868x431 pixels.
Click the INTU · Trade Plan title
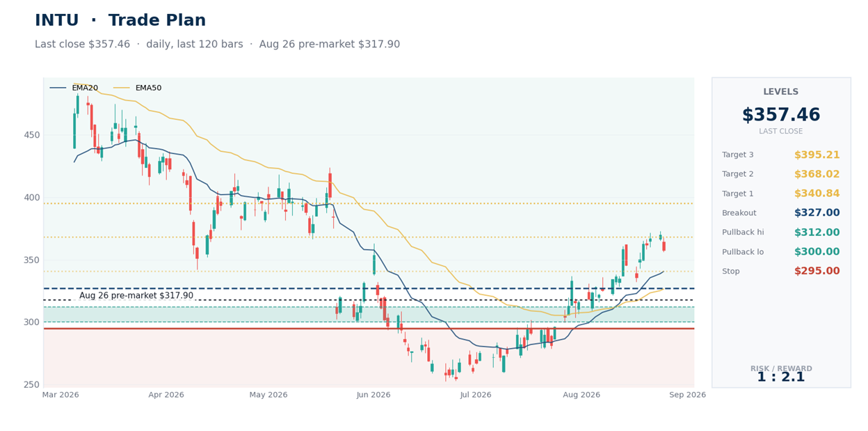(120, 21)
